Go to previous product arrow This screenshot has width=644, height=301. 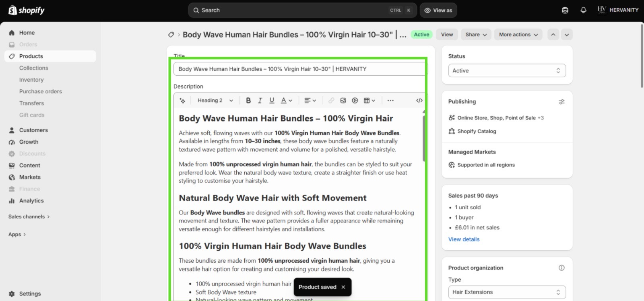pos(553,35)
